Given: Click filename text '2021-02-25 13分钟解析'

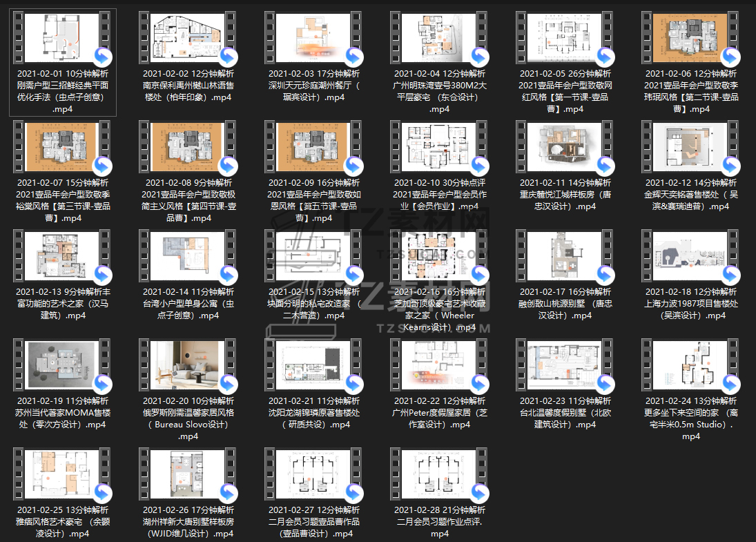Looking at the screenshot, I should click(63, 510).
